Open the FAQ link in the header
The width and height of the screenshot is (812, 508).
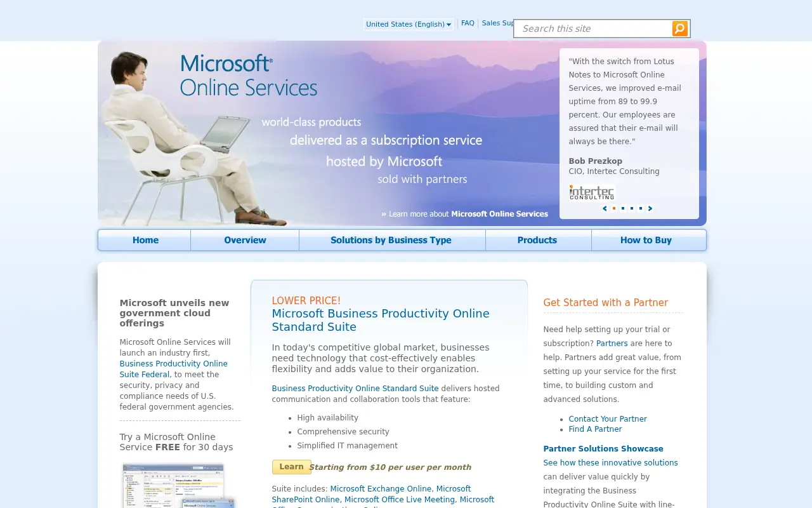coord(468,23)
